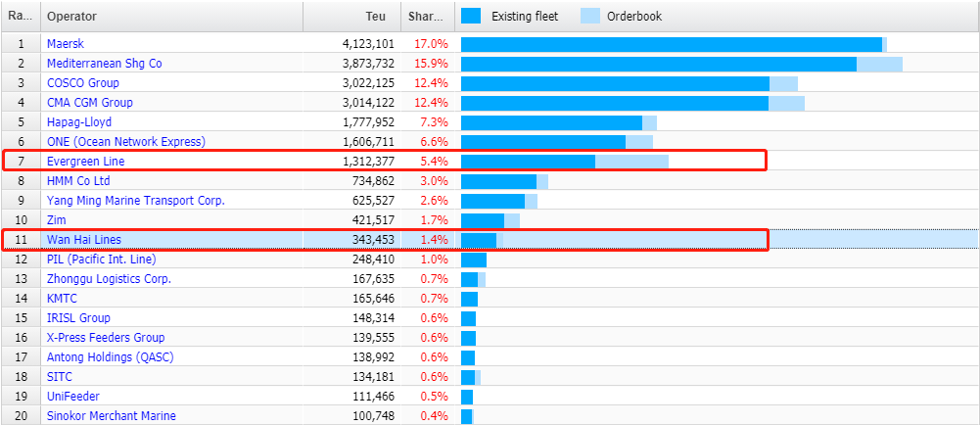
Task: Click the Rank column header
Action: coord(20,17)
